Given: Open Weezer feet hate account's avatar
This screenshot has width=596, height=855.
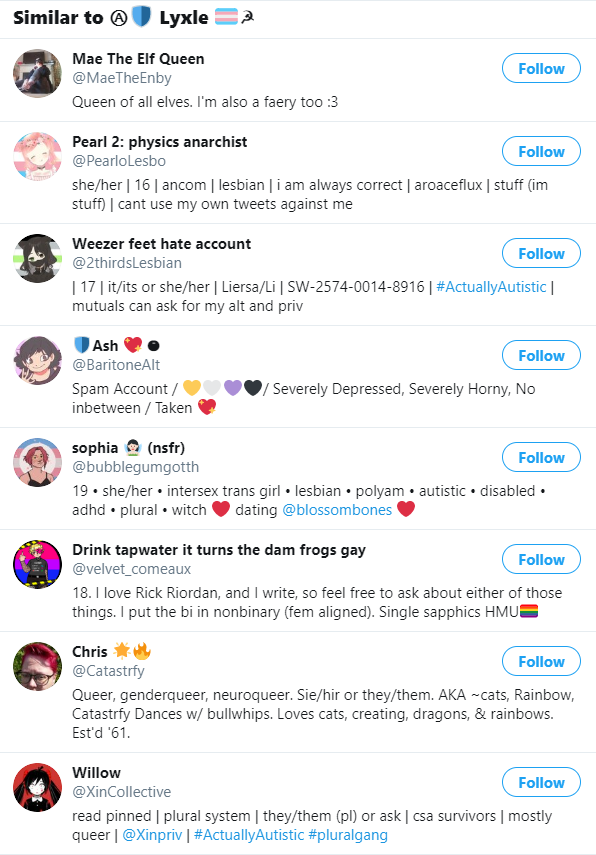Looking at the screenshot, I should click(x=38, y=258).
